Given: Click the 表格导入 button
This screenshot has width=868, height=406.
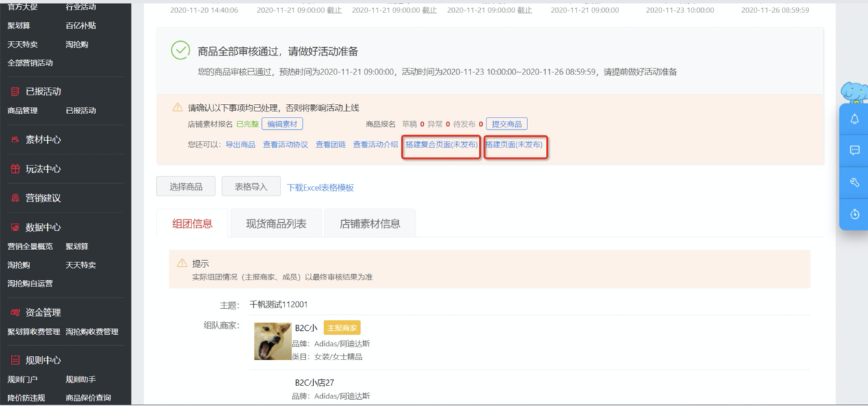Looking at the screenshot, I should [251, 187].
